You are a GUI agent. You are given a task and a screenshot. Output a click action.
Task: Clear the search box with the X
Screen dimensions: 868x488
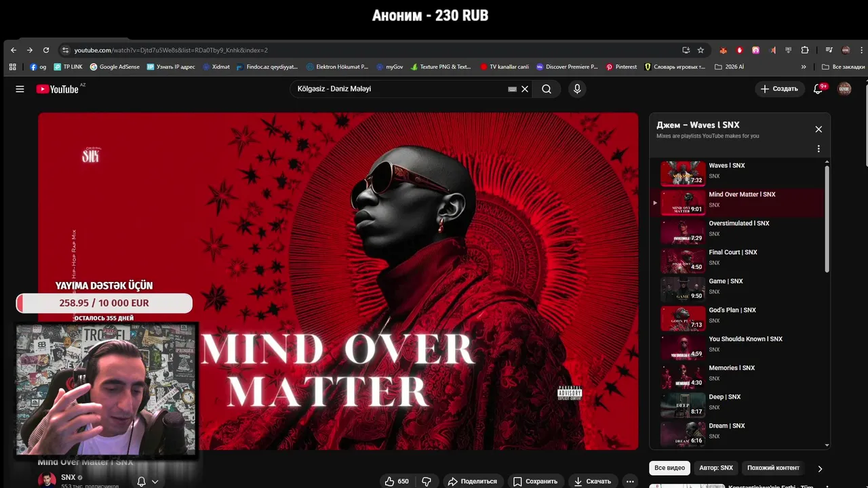tap(525, 89)
